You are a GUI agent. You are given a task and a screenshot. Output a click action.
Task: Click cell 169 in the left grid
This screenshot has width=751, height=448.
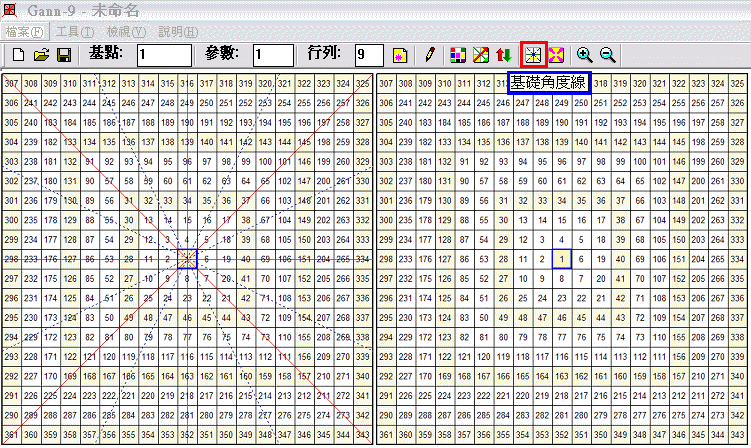click(69, 377)
